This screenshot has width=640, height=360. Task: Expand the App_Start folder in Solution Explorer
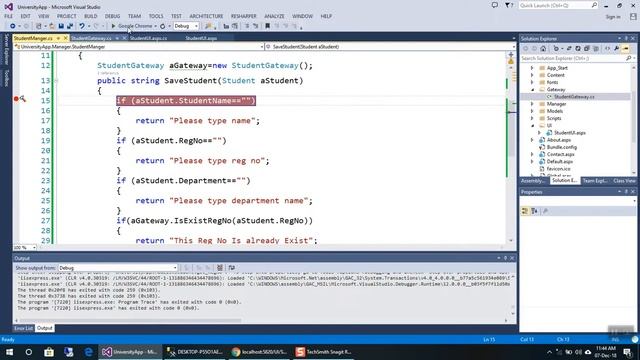(532, 68)
